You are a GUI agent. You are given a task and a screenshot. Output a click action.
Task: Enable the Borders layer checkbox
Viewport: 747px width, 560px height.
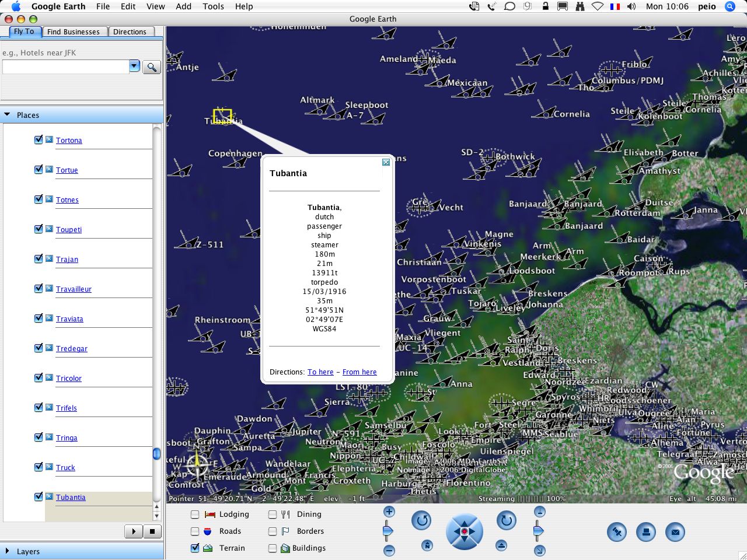coord(273,531)
